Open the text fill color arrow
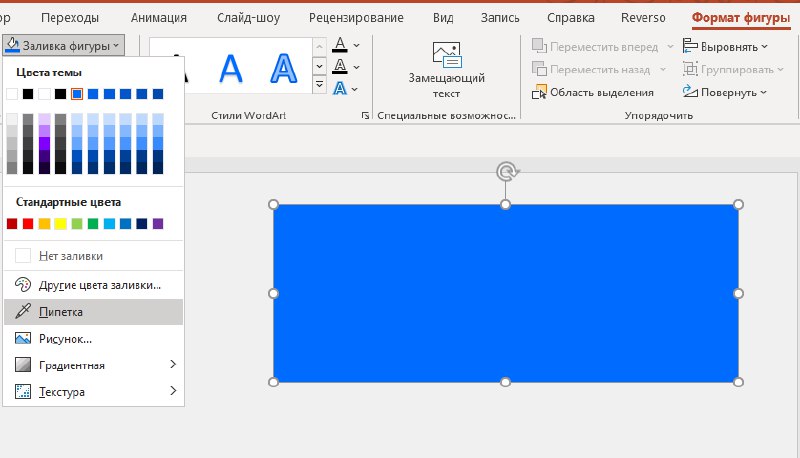 (357, 45)
